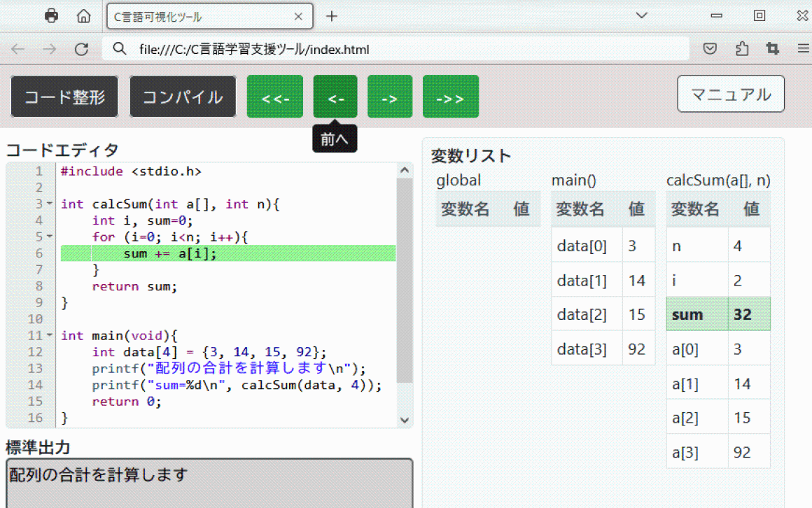Click a[2] value 15 in calcSum
The image size is (812, 508).
point(749,417)
